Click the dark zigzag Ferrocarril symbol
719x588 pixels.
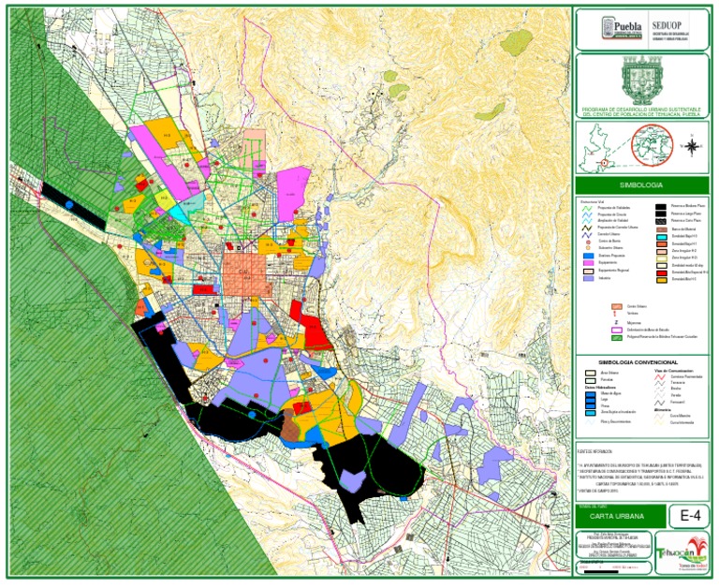[x=660, y=403]
